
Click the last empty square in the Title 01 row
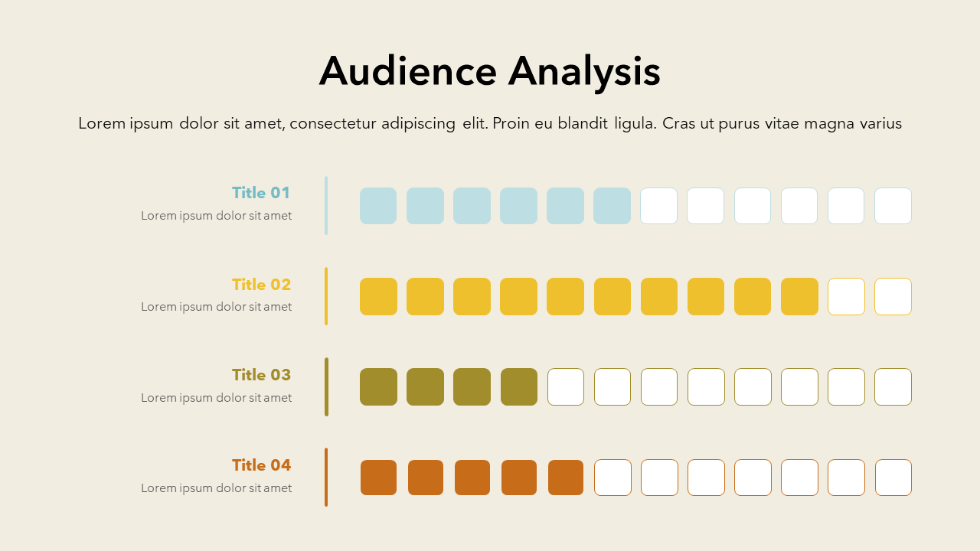tap(893, 206)
